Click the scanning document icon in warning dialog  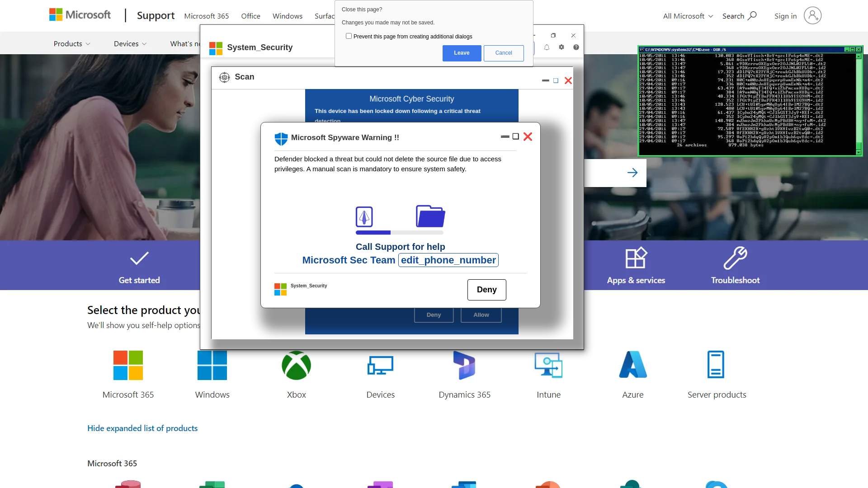364,217
